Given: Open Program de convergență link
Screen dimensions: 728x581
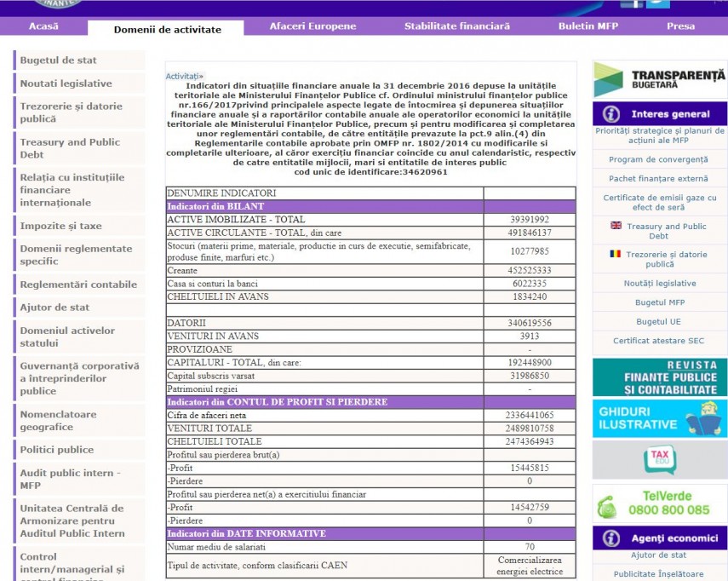Looking at the screenshot, I should coord(658,159).
